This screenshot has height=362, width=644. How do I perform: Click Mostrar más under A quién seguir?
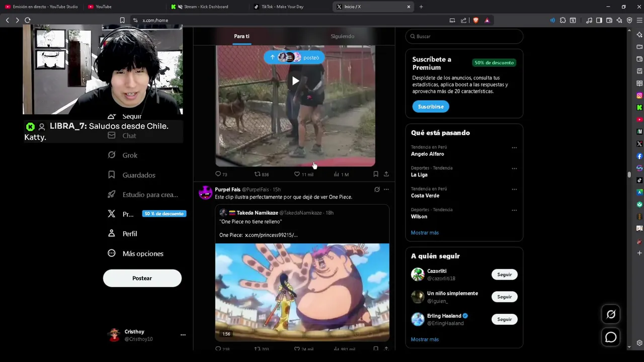tap(425, 339)
